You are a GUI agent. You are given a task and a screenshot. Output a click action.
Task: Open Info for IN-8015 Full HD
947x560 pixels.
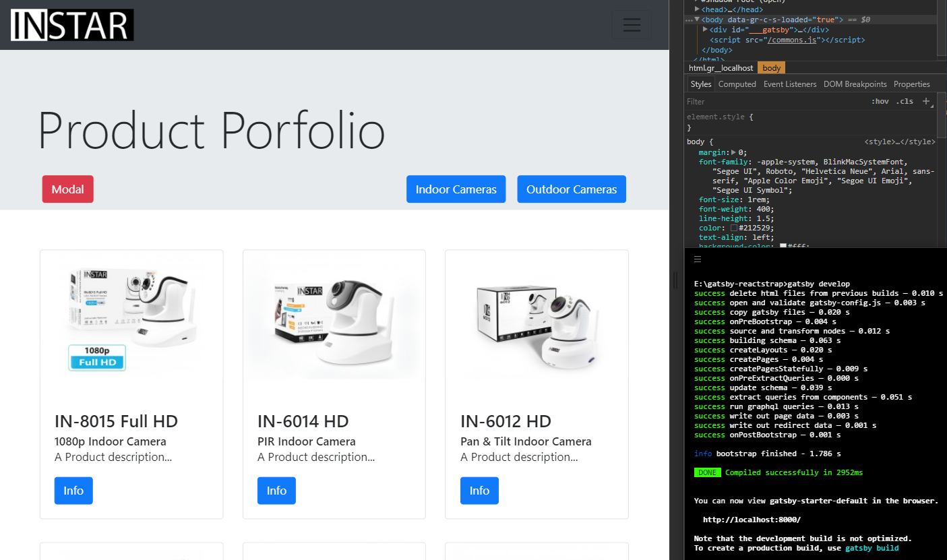point(73,491)
